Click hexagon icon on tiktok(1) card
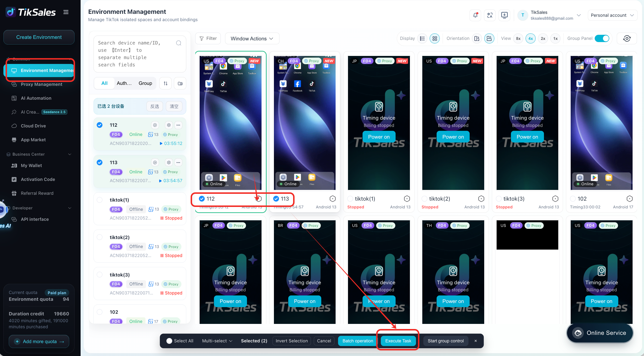644x356 pixels. [407, 198]
